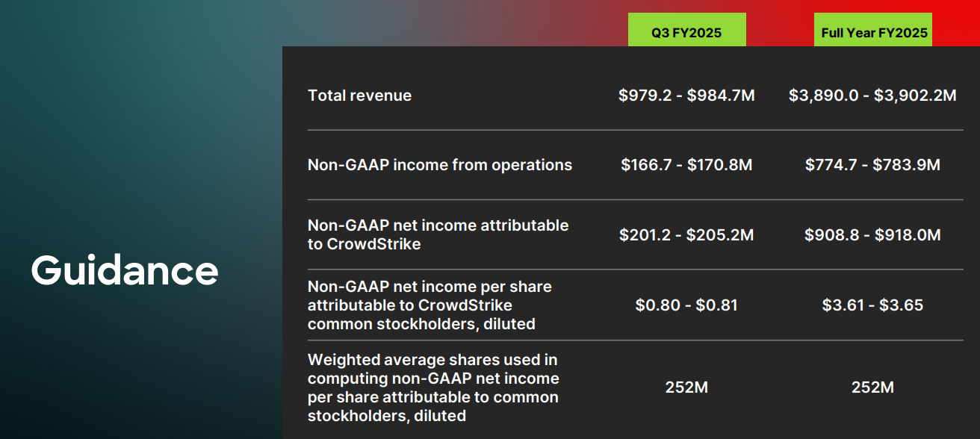This screenshot has width=980, height=439.
Task: Click the Q3 FY2025 green header
Action: click(686, 32)
